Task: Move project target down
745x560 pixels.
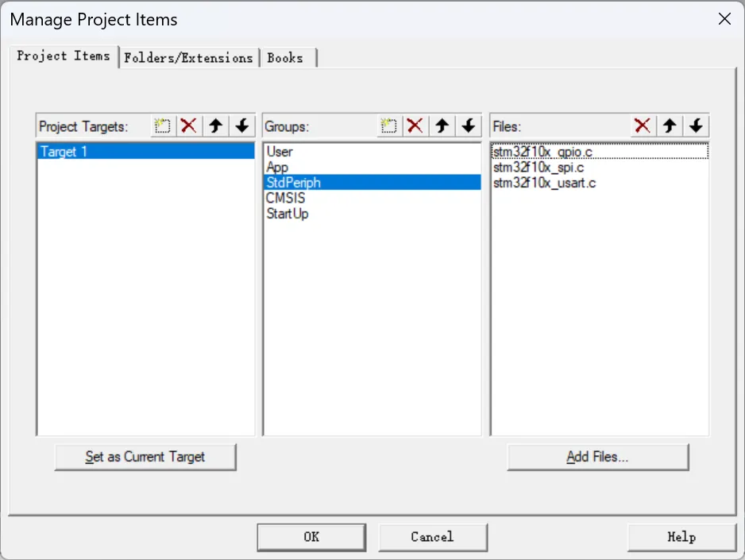Action: [242, 126]
